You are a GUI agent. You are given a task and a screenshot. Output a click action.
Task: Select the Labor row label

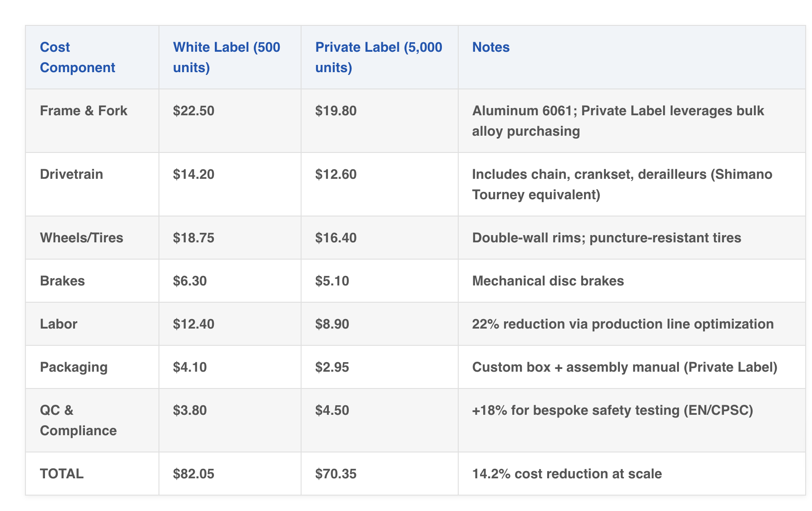(x=59, y=324)
